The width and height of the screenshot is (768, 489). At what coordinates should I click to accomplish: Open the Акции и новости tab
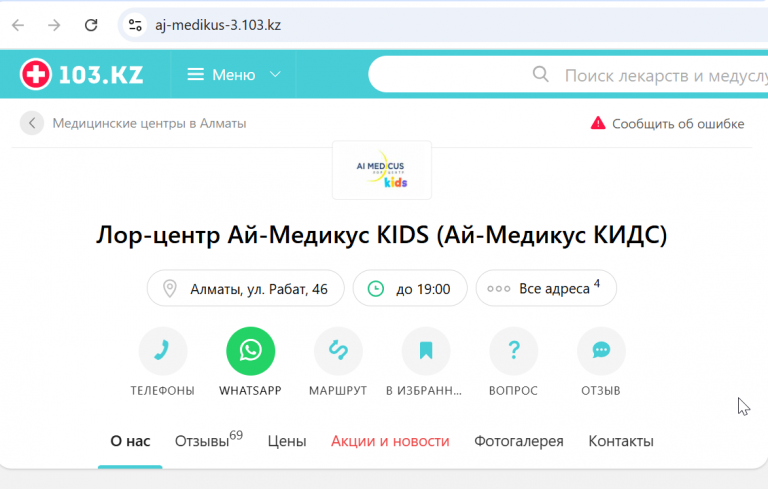tap(390, 441)
